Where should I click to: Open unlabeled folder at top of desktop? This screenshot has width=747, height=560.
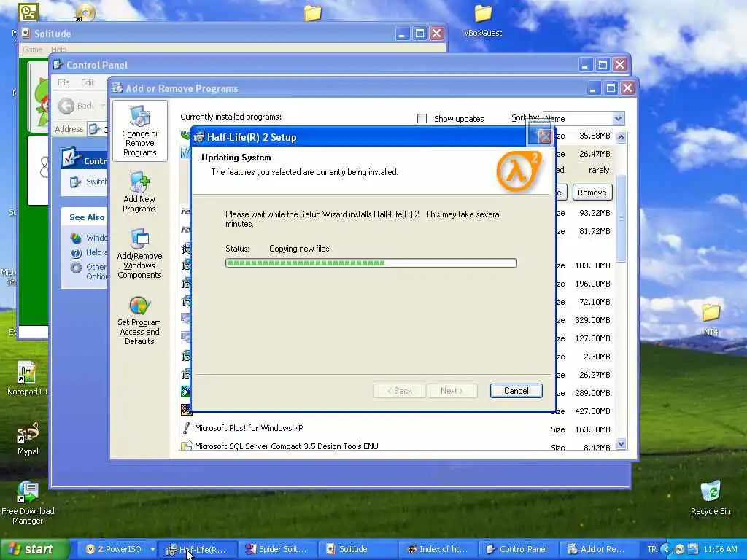(x=312, y=13)
